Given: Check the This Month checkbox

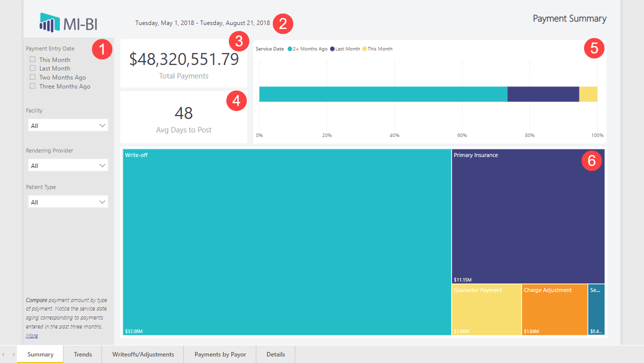Looking at the screenshot, I should (32, 59).
